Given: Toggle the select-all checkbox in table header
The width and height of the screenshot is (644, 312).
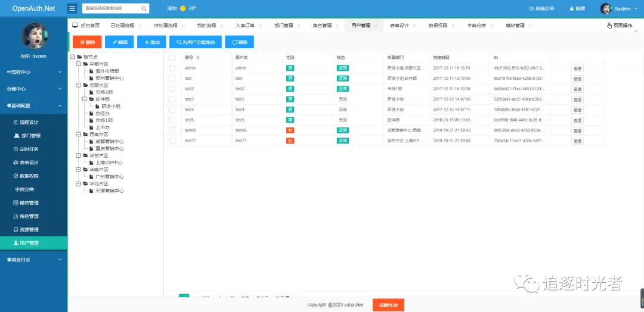Looking at the screenshot, I should [172, 58].
